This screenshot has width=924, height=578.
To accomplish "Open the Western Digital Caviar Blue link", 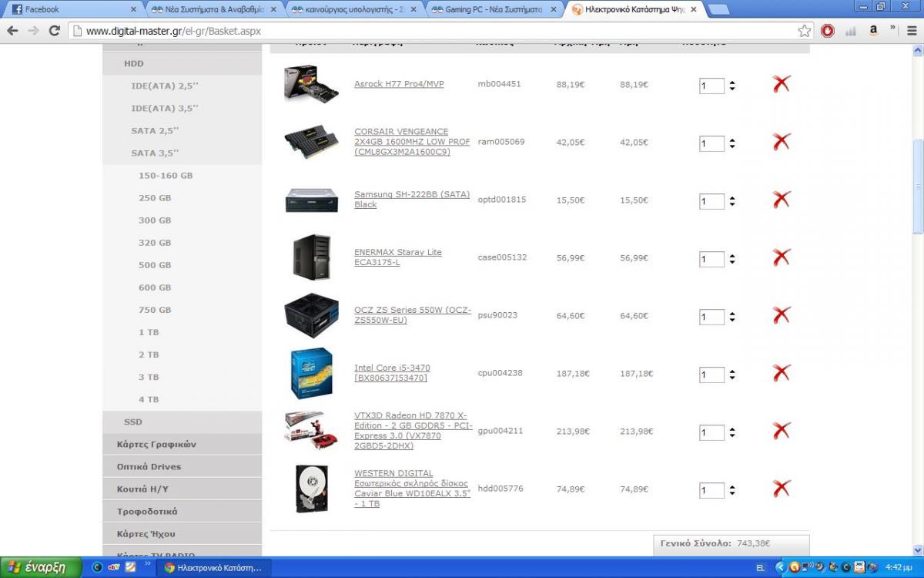I will click(x=412, y=489).
